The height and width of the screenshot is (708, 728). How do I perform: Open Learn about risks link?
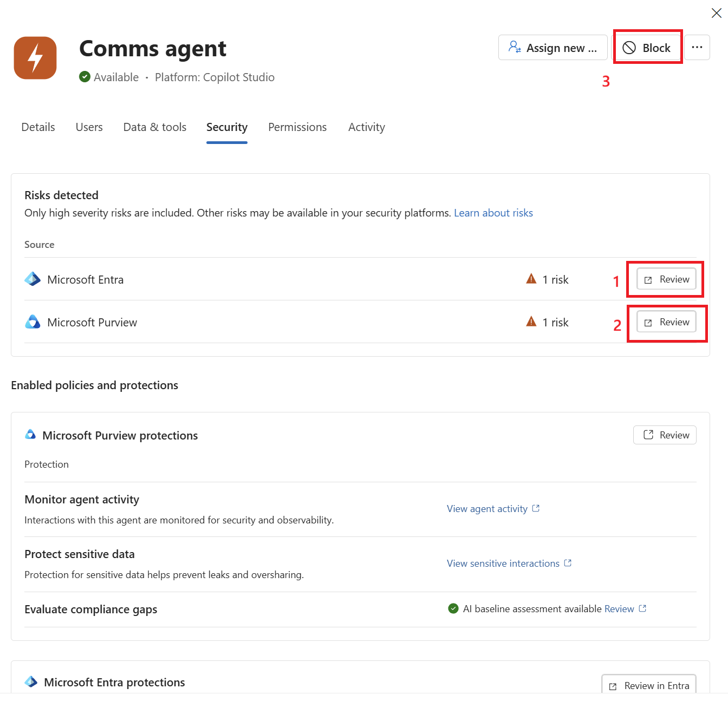coord(493,213)
